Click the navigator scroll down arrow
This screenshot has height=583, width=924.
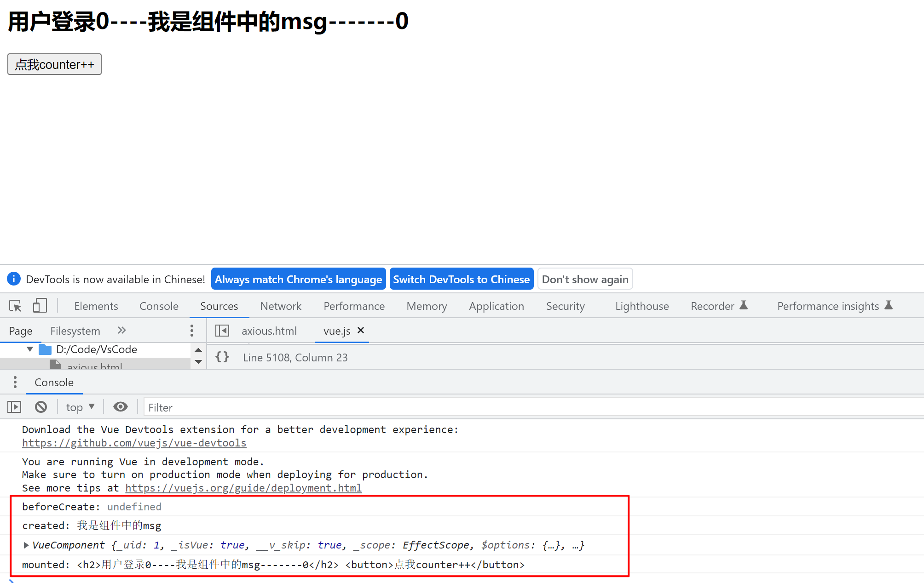tap(198, 362)
